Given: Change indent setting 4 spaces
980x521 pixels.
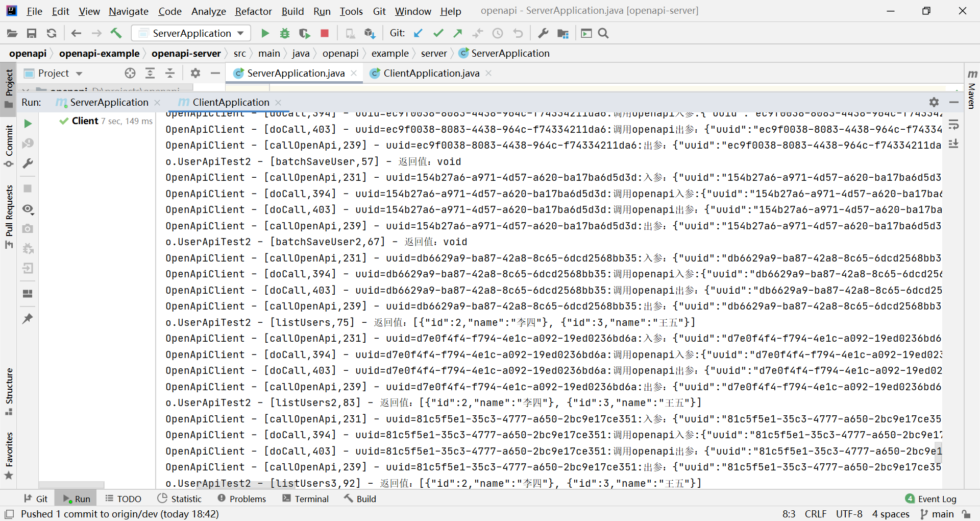Looking at the screenshot, I should pyautogui.click(x=891, y=514).
